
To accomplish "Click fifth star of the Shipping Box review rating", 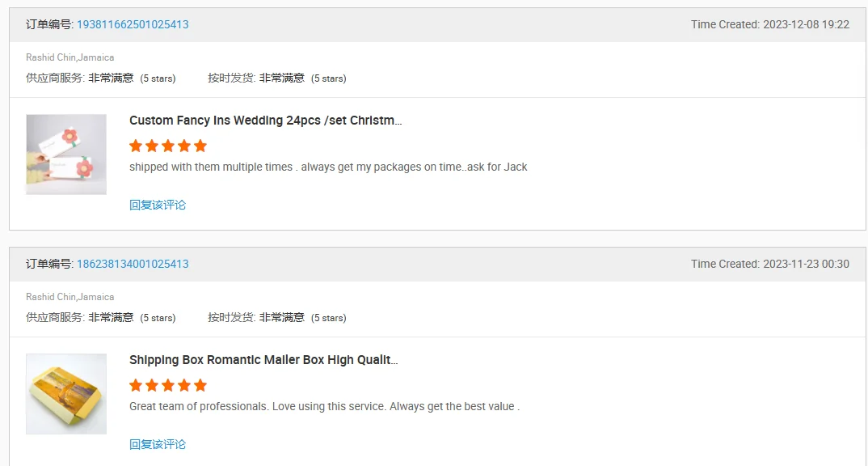I will (x=200, y=385).
